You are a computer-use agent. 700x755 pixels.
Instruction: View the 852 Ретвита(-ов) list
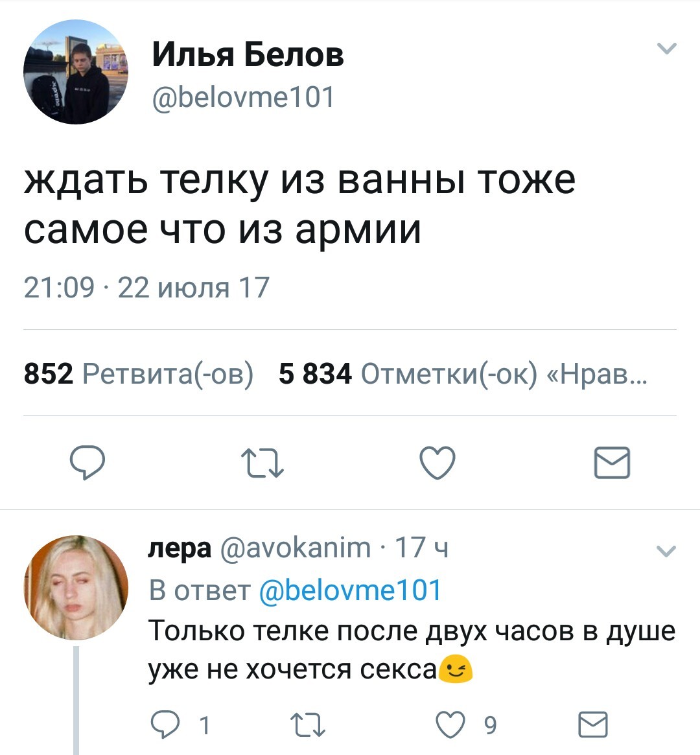tap(139, 373)
